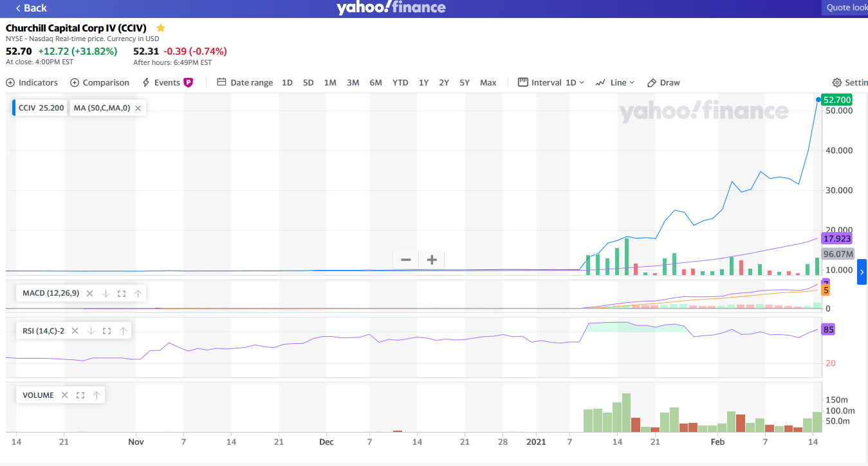Click the 96.07M volume tag
This screenshot has height=466, width=868.
coord(838,254)
